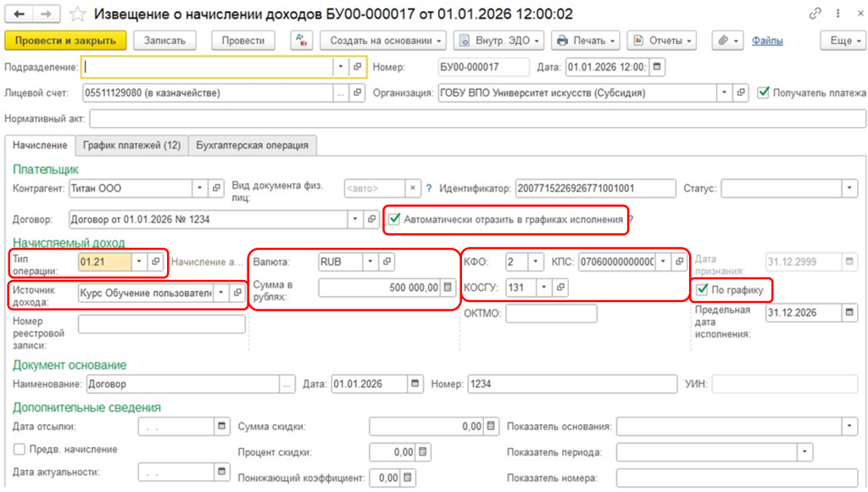Choose Наименование via ellipsis button
Viewport: 868px width, 492px height.
pyautogui.click(x=287, y=384)
